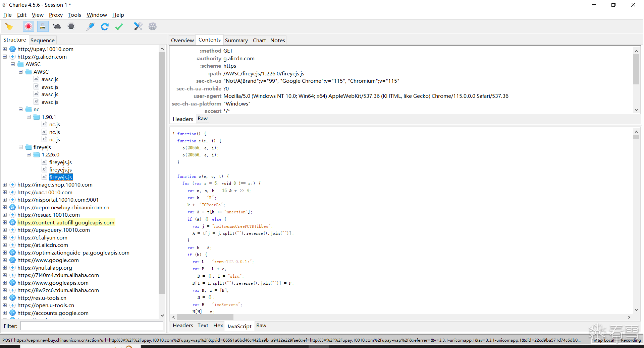Viewport: 644px width, 348px height.
Task: Collapse the https://g.alicdn.com node
Action: click(5, 57)
